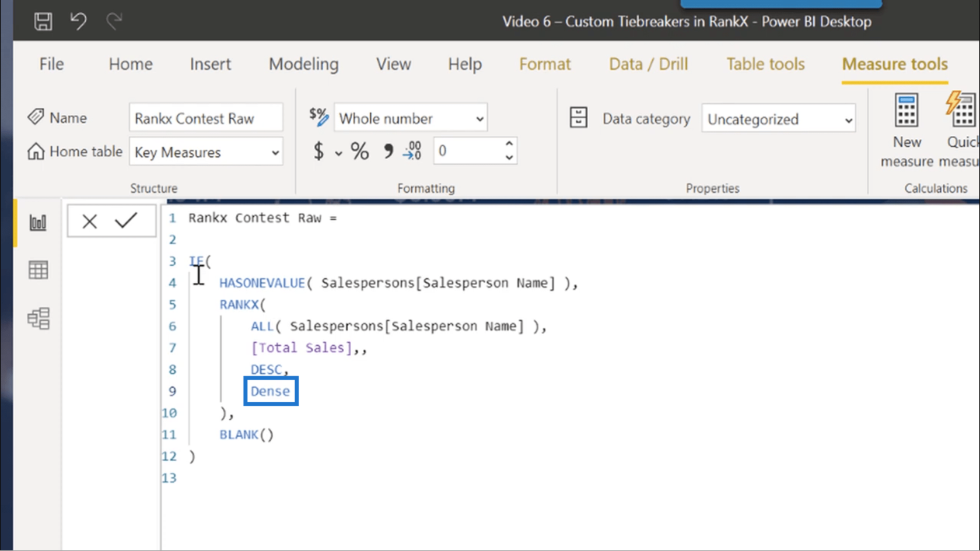The image size is (980, 551).
Task: Select the Measure tools tab
Action: point(895,64)
